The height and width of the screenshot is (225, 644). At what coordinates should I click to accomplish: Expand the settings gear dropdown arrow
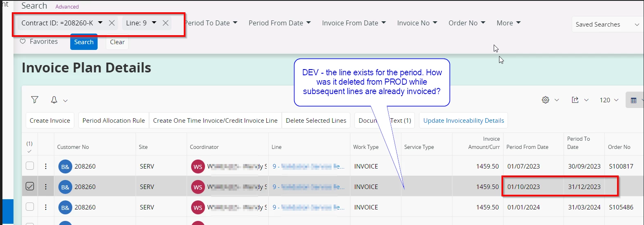click(557, 100)
